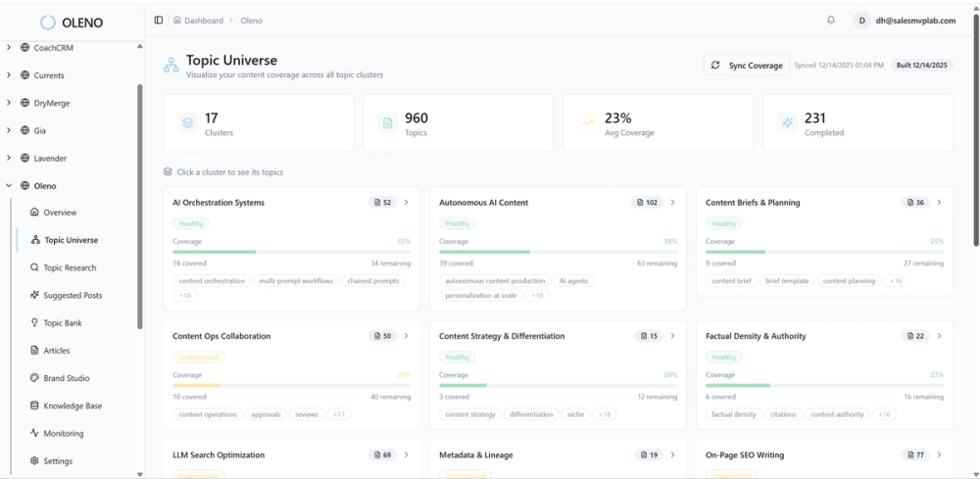Go to Topic Research
The width and height of the screenshot is (980, 479).
coord(70,267)
